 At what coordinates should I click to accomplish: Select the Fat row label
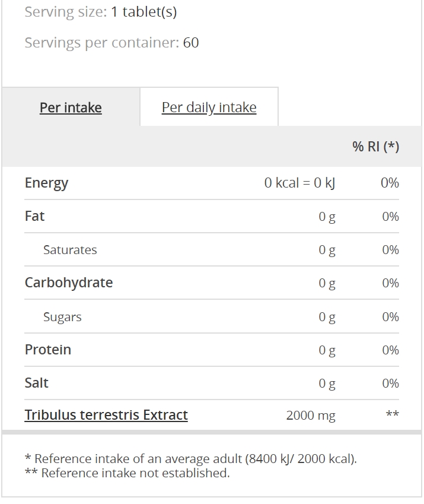click(x=34, y=216)
